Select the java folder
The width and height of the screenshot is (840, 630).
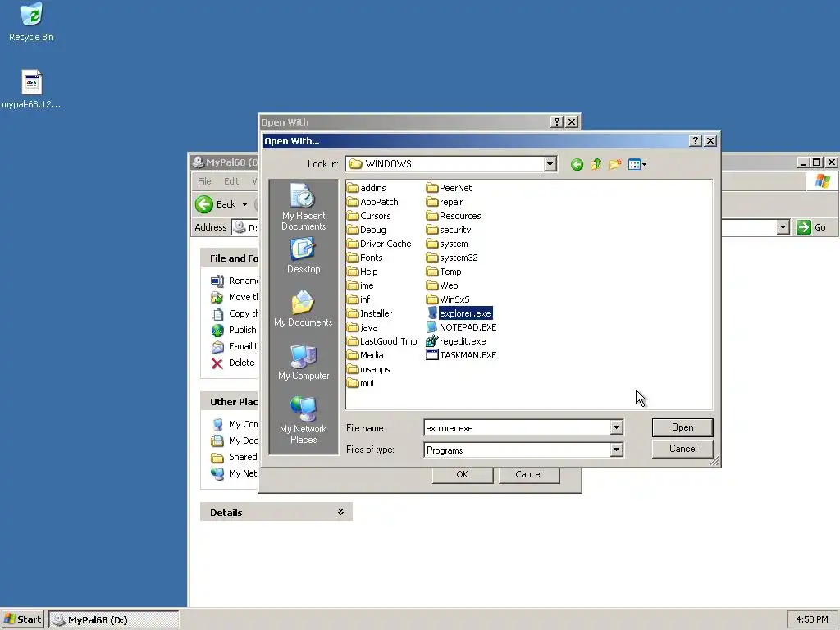point(362,327)
